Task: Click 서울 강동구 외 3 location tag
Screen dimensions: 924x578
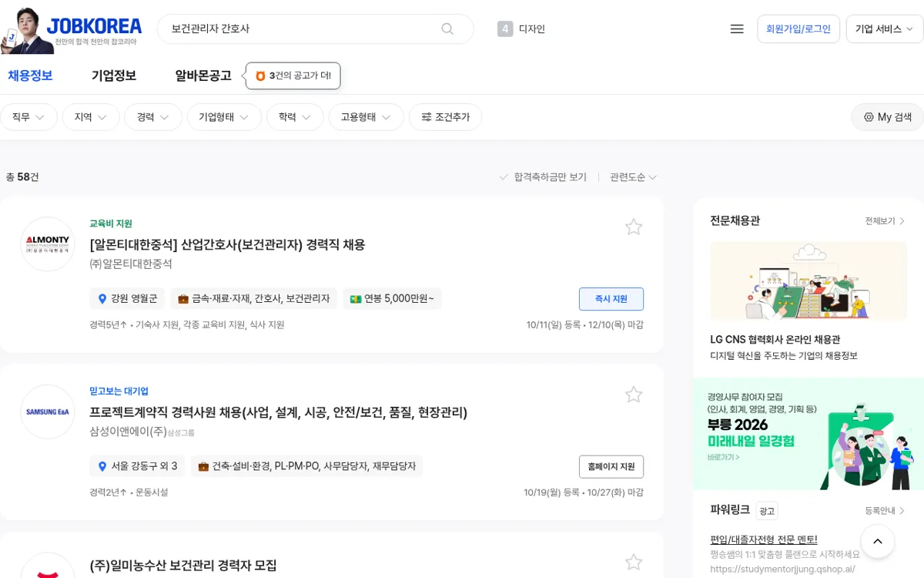Action: [137, 466]
